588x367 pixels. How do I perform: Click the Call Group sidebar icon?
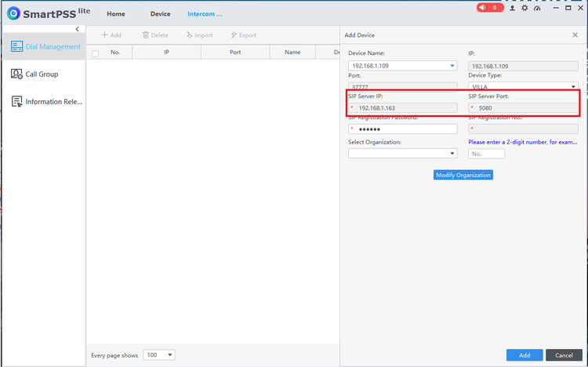coord(17,74)
